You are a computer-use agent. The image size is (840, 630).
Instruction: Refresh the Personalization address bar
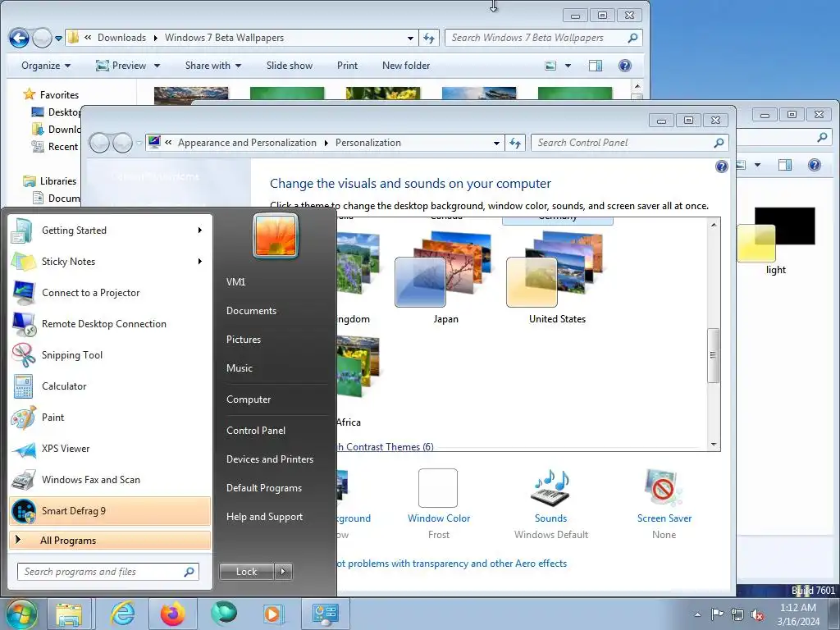(x=515, y=143)
